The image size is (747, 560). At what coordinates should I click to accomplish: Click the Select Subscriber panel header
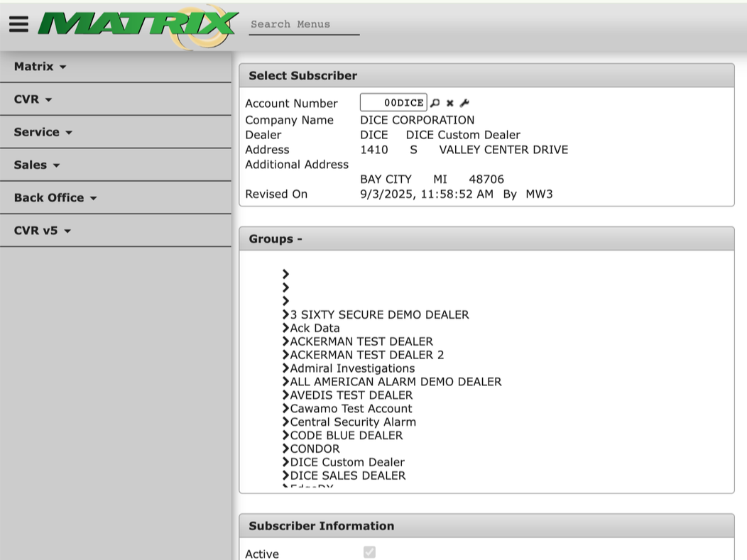click(x=486, y=76)
